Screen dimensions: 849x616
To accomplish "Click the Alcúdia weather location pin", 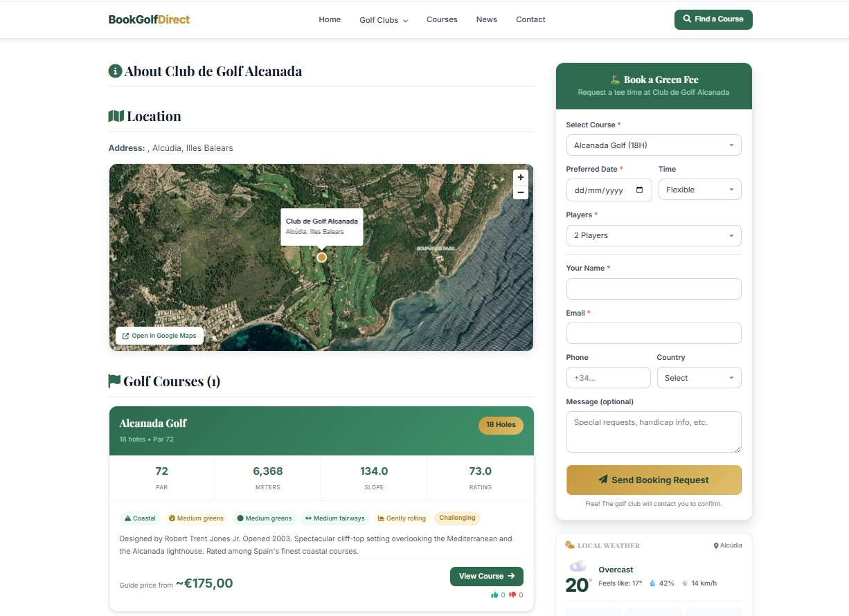I will (x=716, y=545).
